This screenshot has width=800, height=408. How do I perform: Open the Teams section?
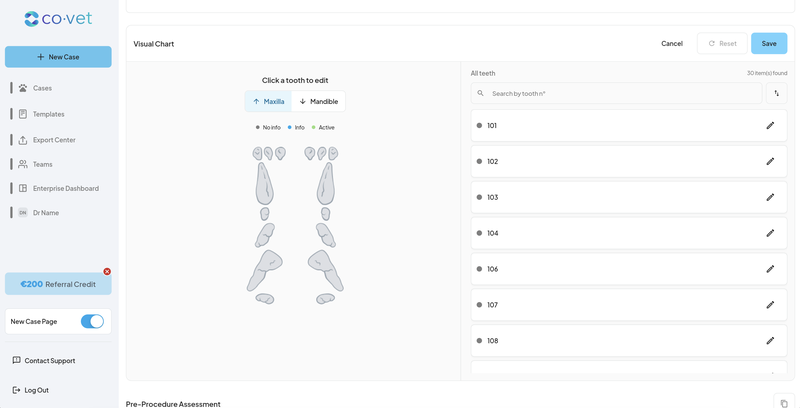tap(42, 164)
